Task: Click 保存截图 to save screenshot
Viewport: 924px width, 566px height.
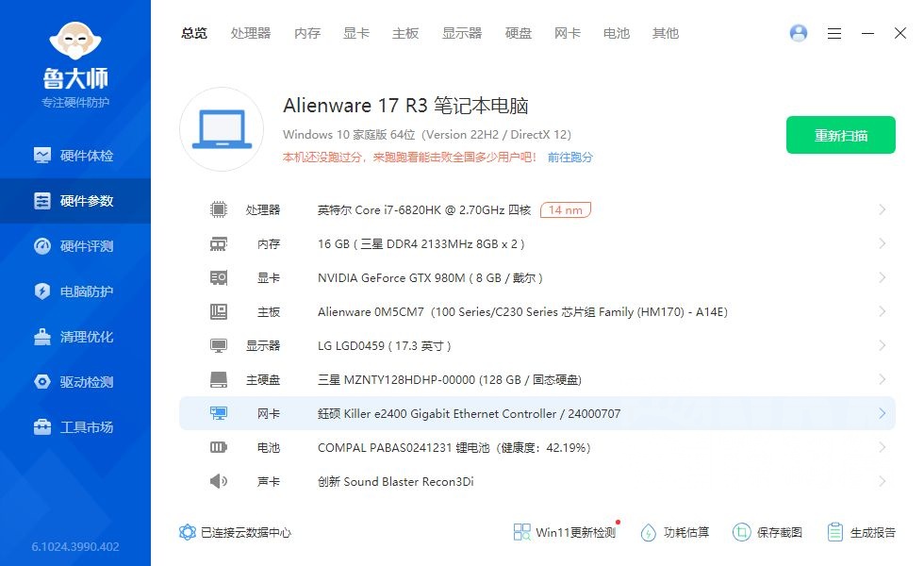Action: [767, 532]
